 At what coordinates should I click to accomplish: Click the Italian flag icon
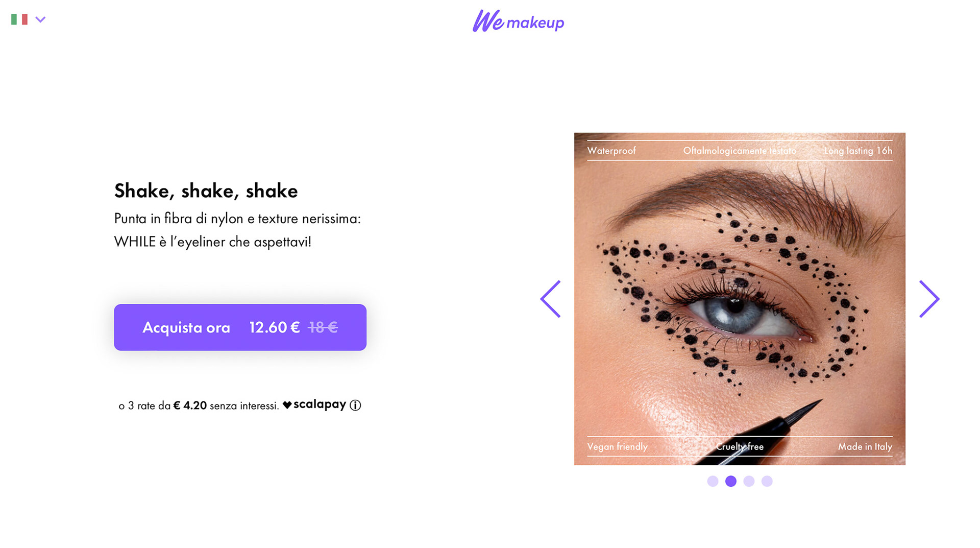pyautogui.click(x=19, y=19)
